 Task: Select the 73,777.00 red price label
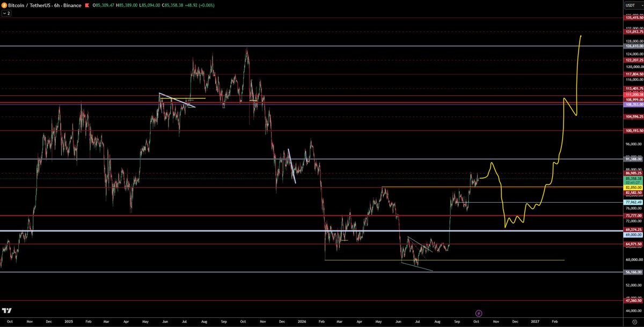point(634,215)
